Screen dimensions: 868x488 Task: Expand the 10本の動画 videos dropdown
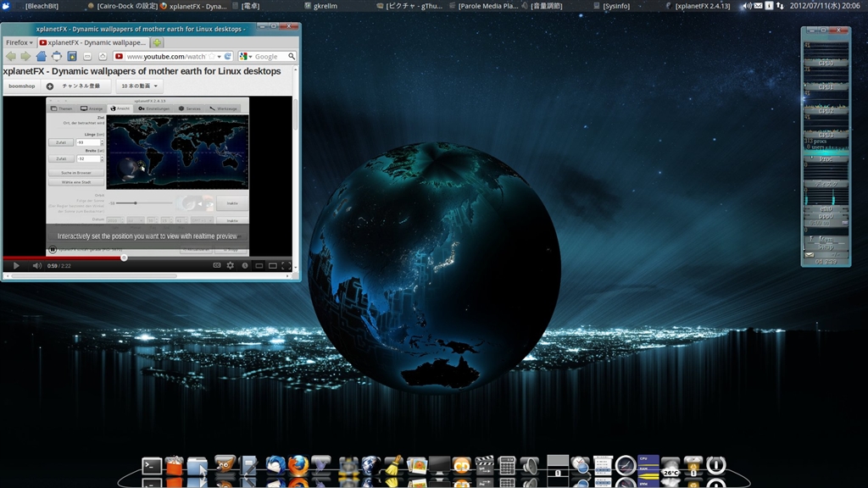point(139,86)
